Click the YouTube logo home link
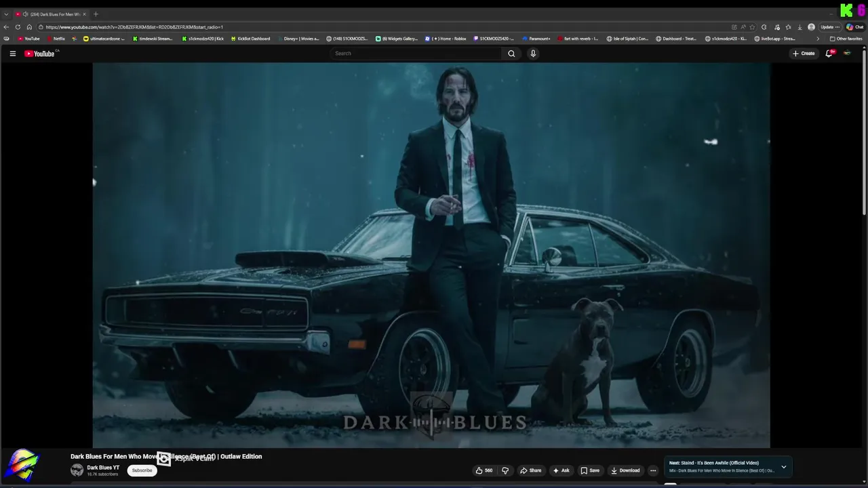 click(39, 54)
